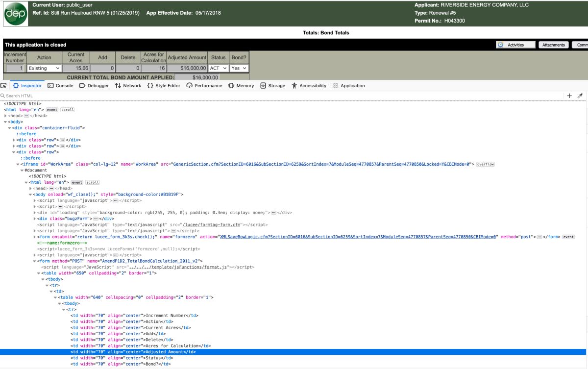Open the Style Editor tab
This screenshot has height=369, width=588.
tap(164, 86)
